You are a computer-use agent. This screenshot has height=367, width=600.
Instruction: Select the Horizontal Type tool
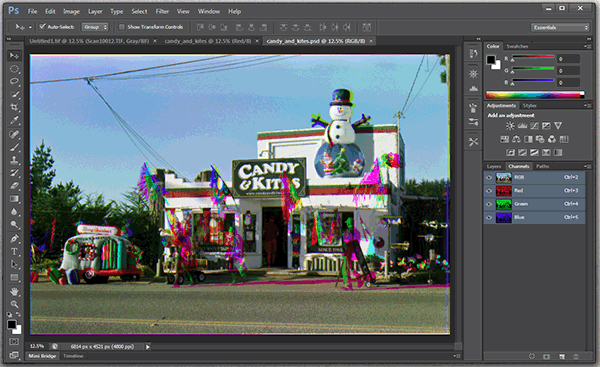point(14,252)
